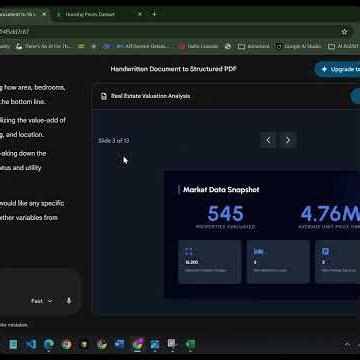The width and height of the screenshot is (360, 360).
Task: Open the Google AI Studio bookmark
Action: coord(299,46)
